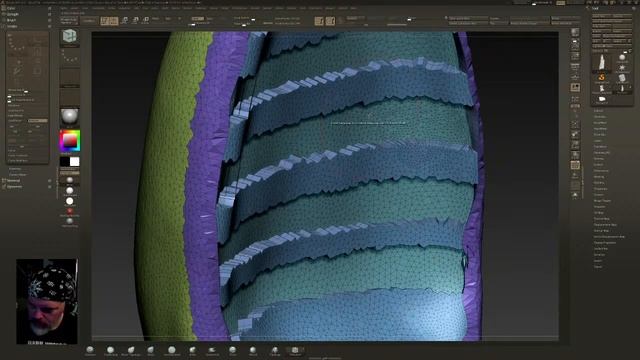Open the current brush thumbnail with cube icon
This screenshot has width=640, height=360.
point(70,37)
